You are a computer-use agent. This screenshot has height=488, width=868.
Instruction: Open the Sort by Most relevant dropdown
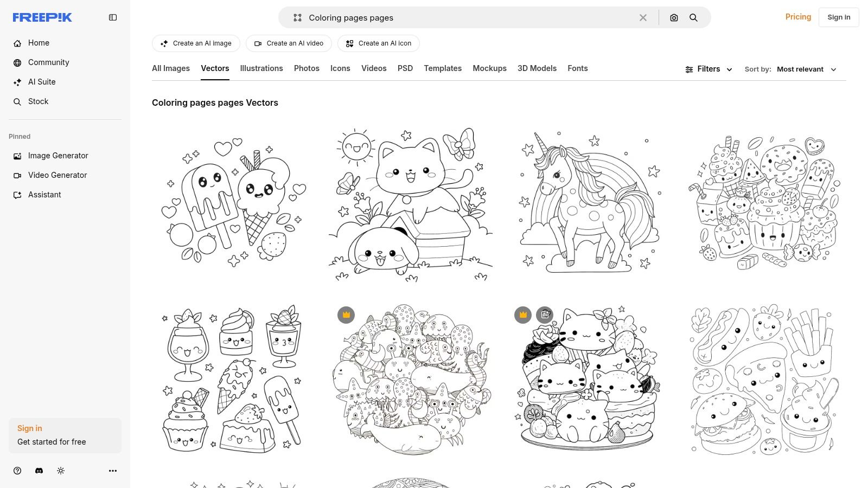point(791,69)
